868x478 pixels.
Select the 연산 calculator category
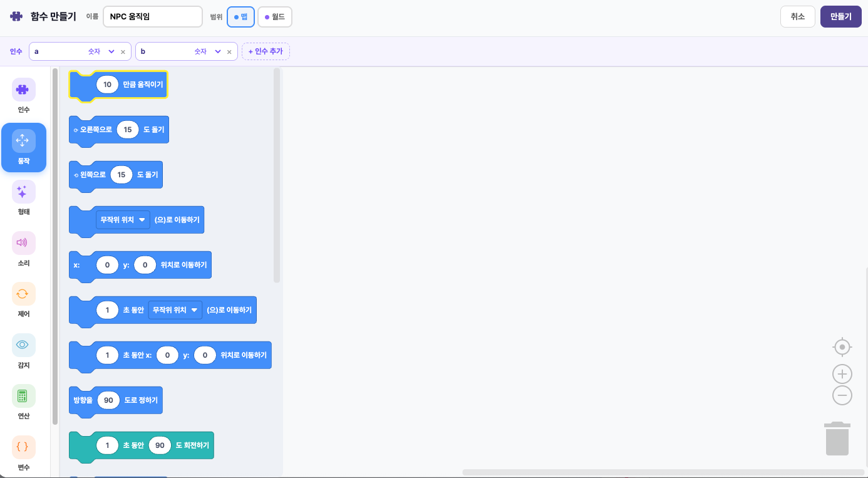[23, 396]
